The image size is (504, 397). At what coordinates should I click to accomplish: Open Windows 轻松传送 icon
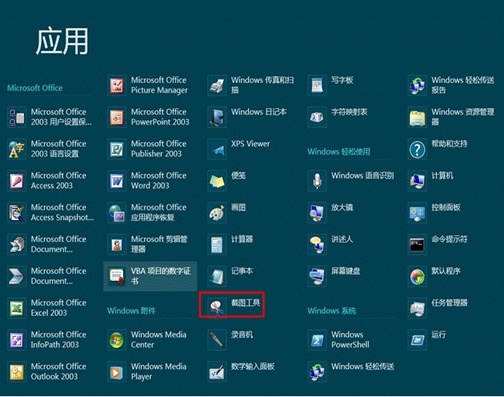[x=317, y=372]
